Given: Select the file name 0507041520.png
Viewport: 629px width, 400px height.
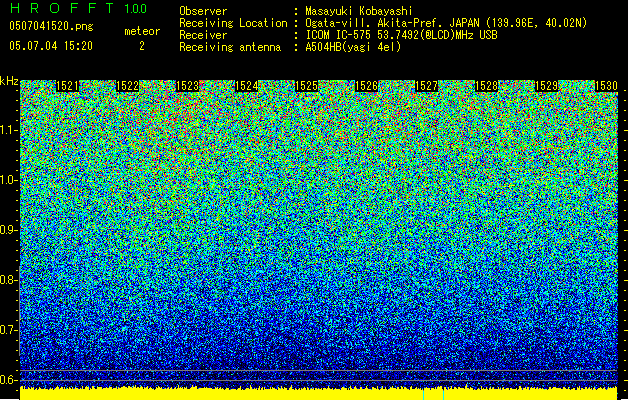Looking at the screenshot, I should tap(51, 26).
